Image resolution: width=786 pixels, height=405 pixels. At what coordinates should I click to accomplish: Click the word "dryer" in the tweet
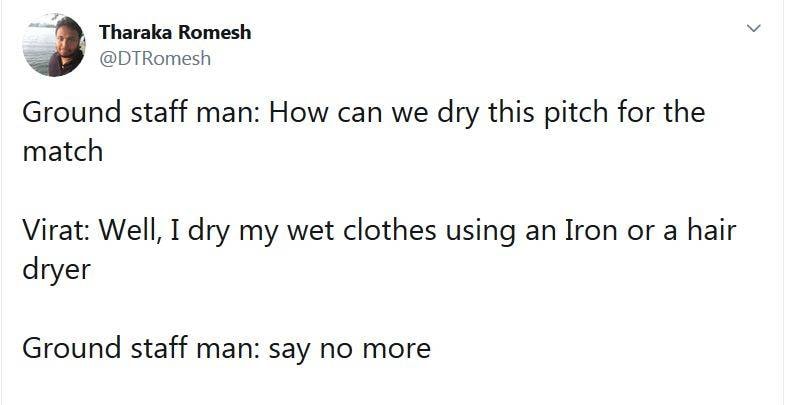(x=57, y=270)
